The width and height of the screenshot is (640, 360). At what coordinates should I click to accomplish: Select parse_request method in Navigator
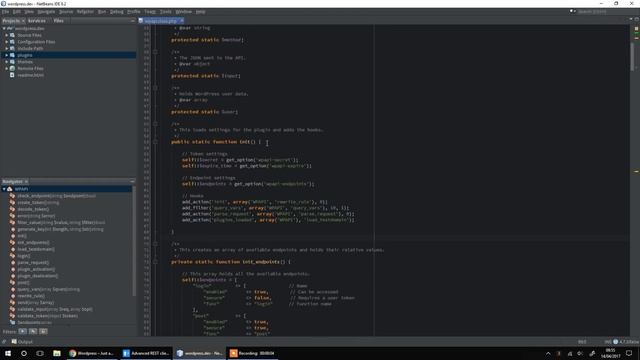coord(33,262)
